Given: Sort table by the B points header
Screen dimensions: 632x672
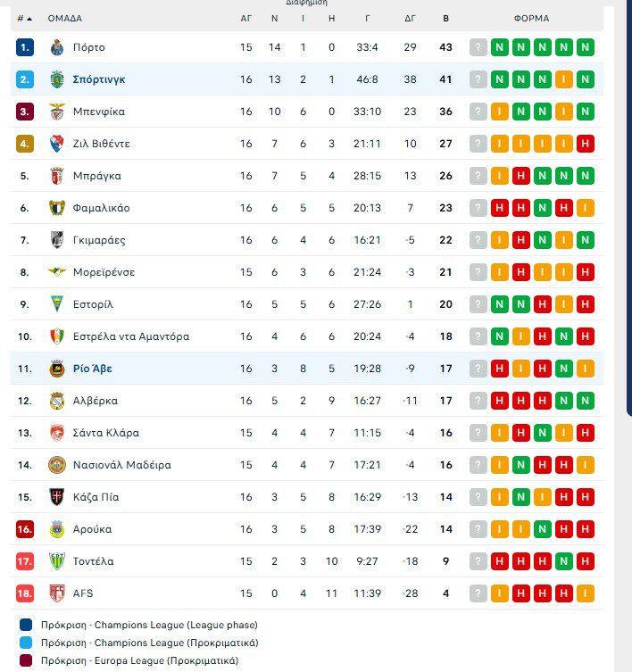Looking at the screenshot, I should (446, 18).
